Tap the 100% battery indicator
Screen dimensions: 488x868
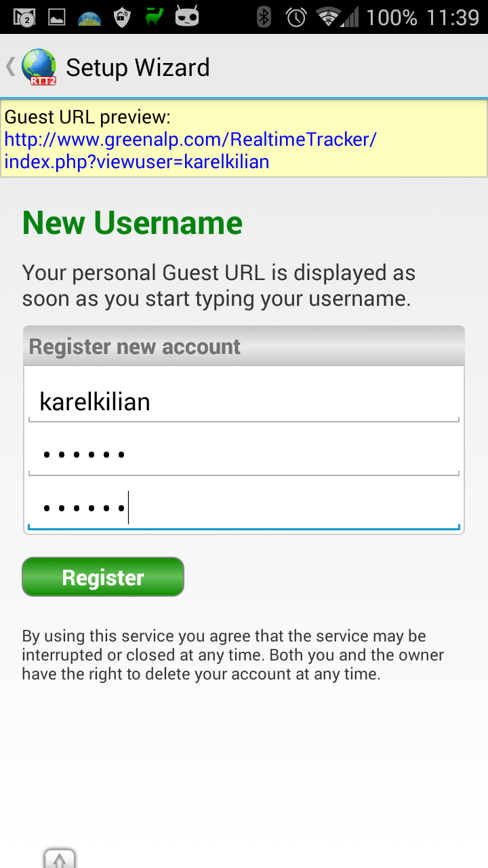(391, 17)
